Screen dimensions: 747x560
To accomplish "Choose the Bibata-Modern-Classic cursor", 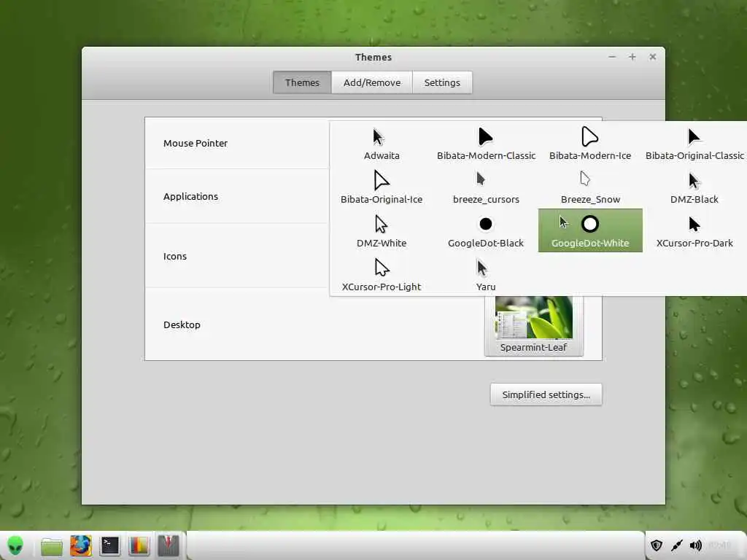I will point(486,144).
